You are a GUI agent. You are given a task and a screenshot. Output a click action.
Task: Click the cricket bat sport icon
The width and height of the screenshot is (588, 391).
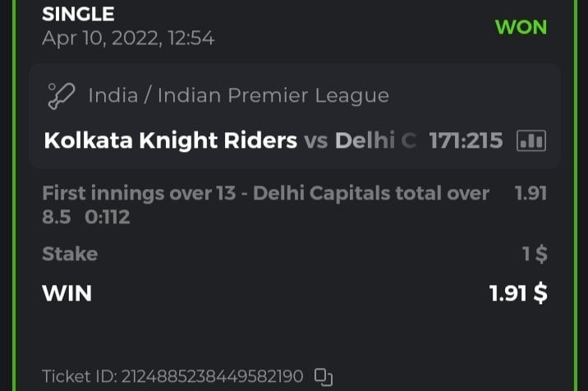click(x=59, y=95)
